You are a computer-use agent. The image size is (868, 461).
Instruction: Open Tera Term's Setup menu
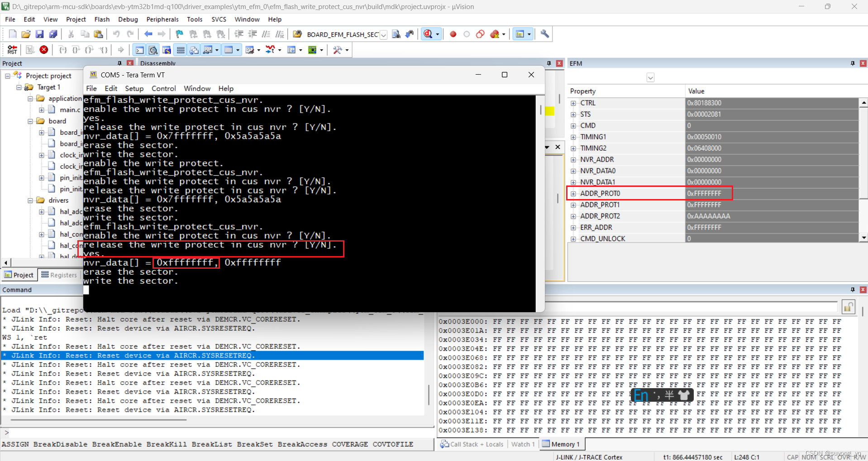click(134, 89)
